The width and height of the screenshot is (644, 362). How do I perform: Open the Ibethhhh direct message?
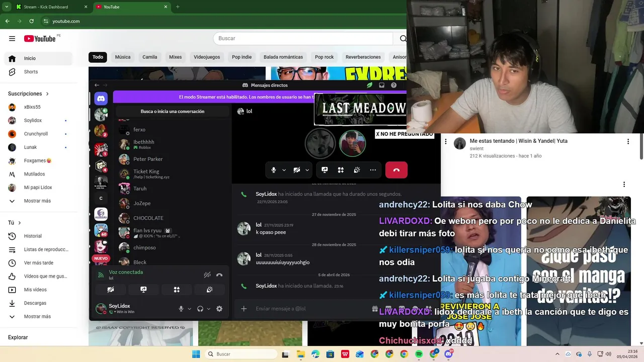click(172, 144)
